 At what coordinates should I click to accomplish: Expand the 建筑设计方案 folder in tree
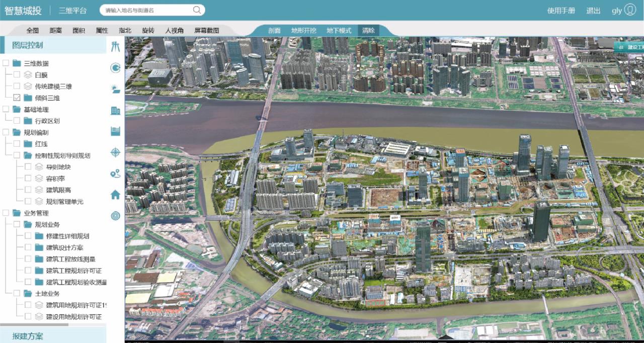coord(39,247)
